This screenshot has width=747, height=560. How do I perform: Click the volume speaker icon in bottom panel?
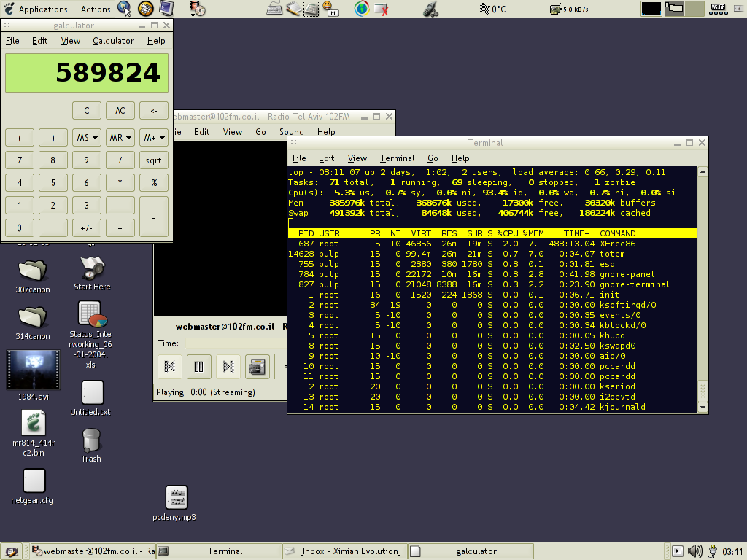pos(694,551)
